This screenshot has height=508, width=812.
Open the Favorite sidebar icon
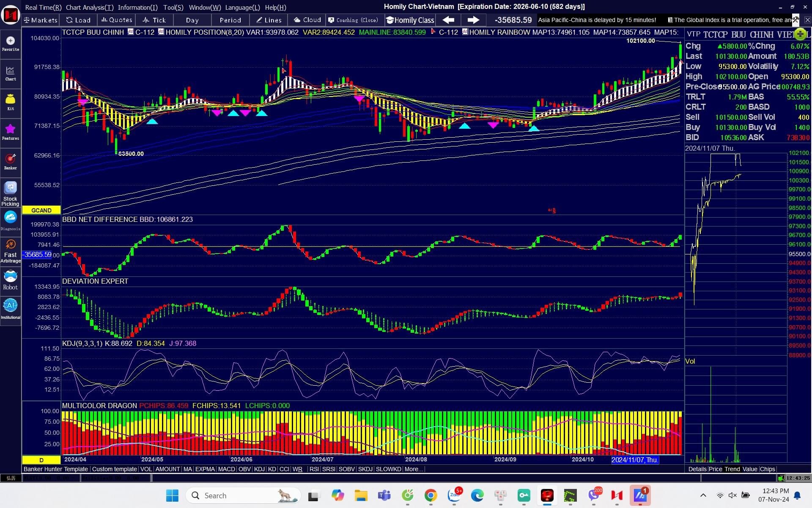point(10,44)
